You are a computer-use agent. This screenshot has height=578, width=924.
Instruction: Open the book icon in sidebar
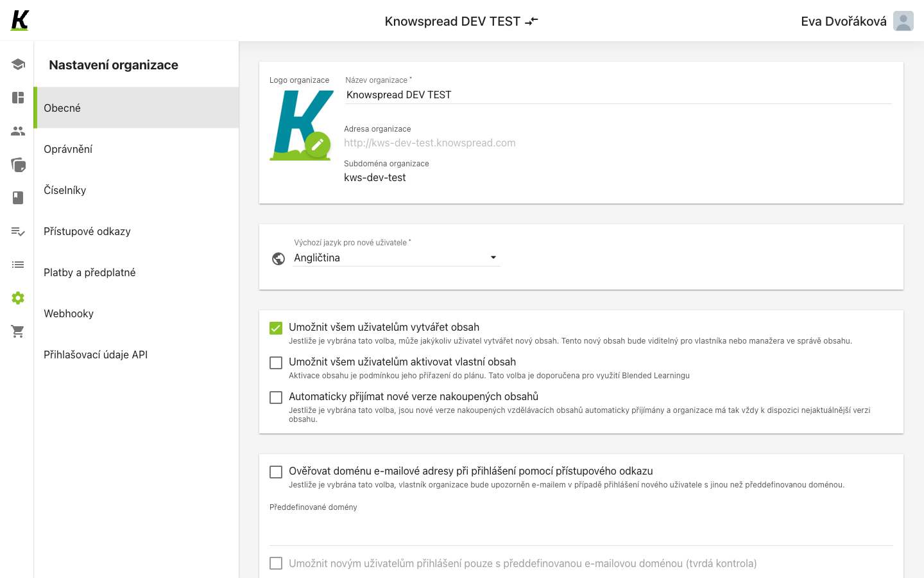(18, 198)
